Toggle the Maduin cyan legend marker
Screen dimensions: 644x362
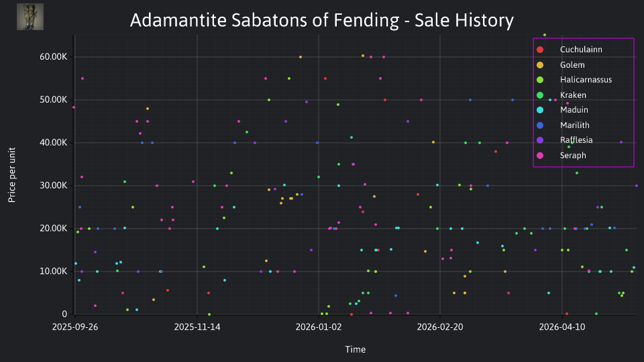(x=540, y=110)
